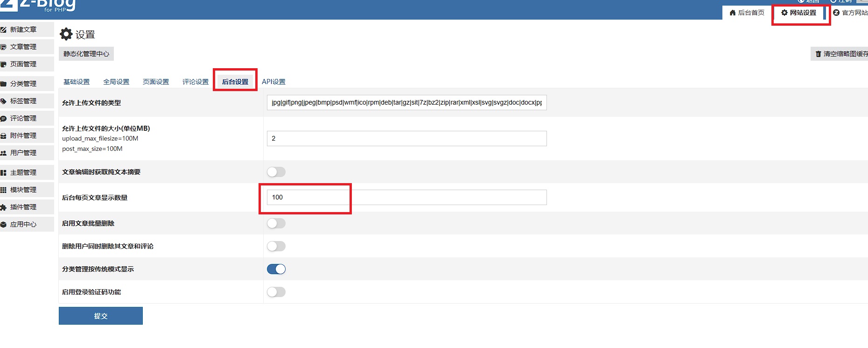868x348 pixels.
Task: Open 应用中心 in the sidebar menu
Action: [x=27, y=224]
